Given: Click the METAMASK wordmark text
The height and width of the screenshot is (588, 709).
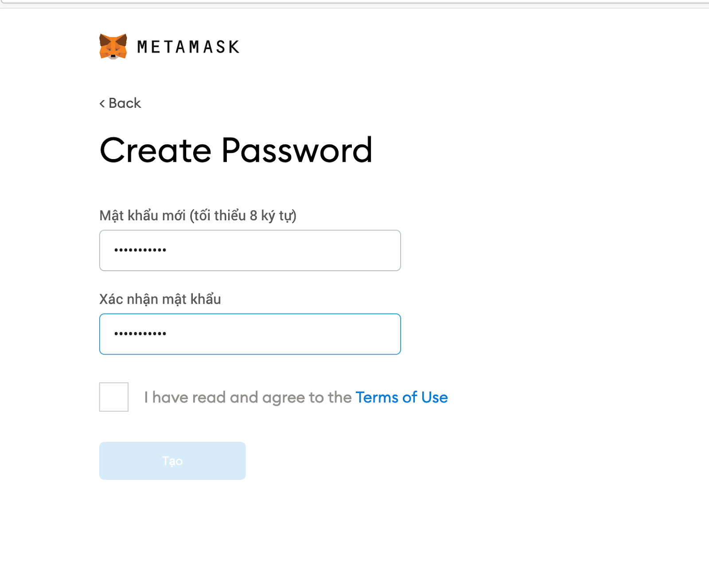Looking at the screenshot, I should [188, 47].
